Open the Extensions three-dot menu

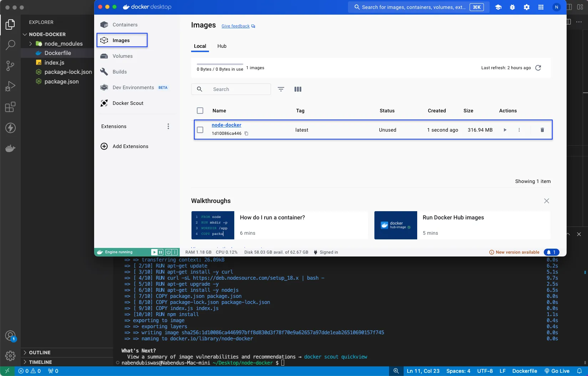point(168,126)
